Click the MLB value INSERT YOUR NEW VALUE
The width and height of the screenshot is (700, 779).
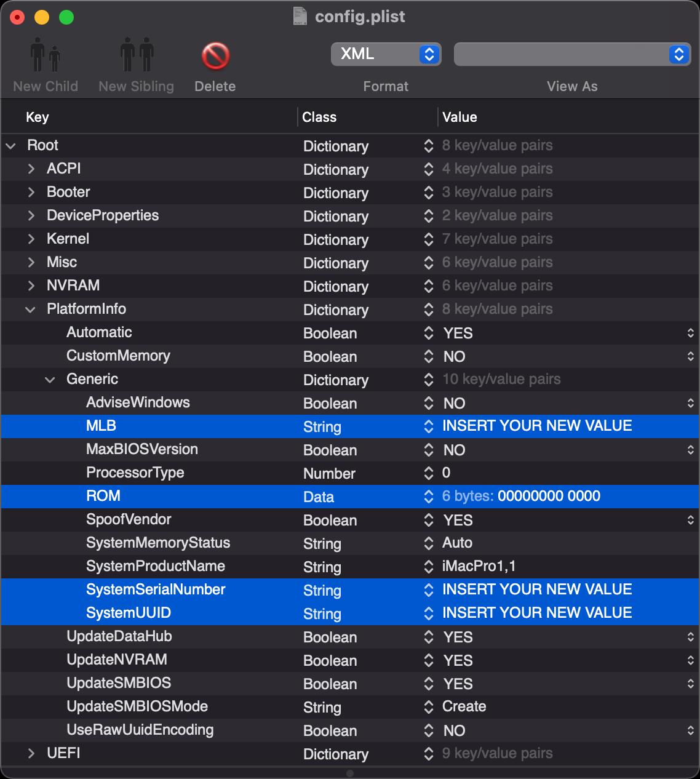pyautogui.click(x=537, y=426)
